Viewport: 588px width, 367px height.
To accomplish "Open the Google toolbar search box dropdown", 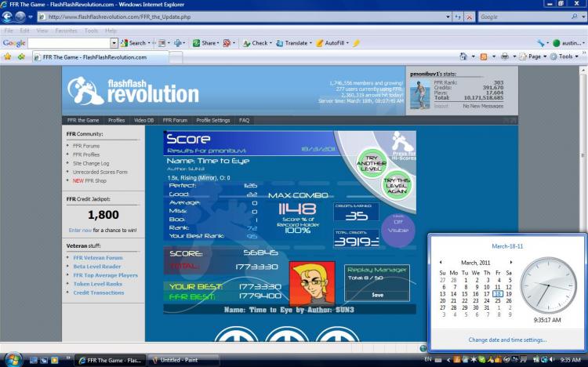I will point(114,43).
